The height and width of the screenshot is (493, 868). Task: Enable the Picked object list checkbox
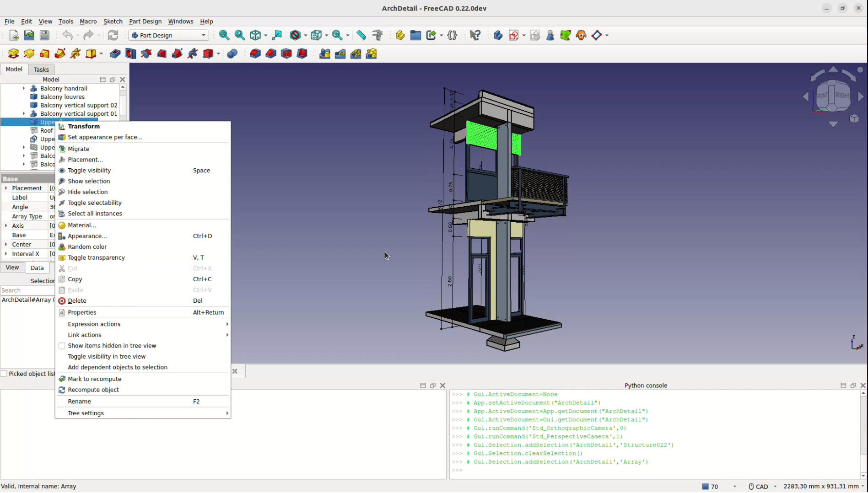coord(4,374)
